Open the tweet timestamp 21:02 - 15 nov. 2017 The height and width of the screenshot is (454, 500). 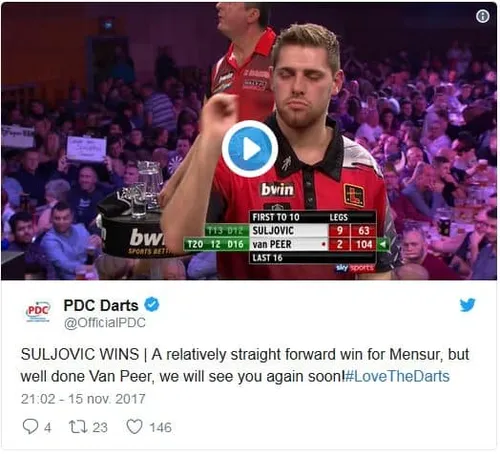point(83,399)
